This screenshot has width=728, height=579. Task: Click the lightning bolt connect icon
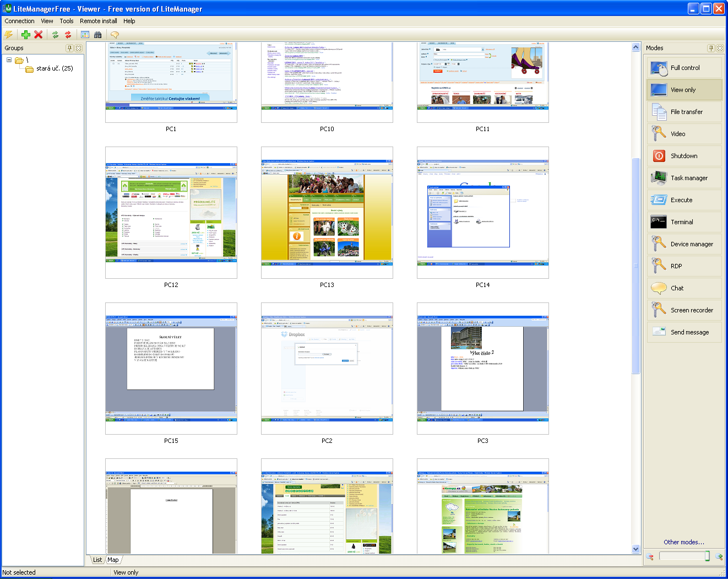[9, 35]
